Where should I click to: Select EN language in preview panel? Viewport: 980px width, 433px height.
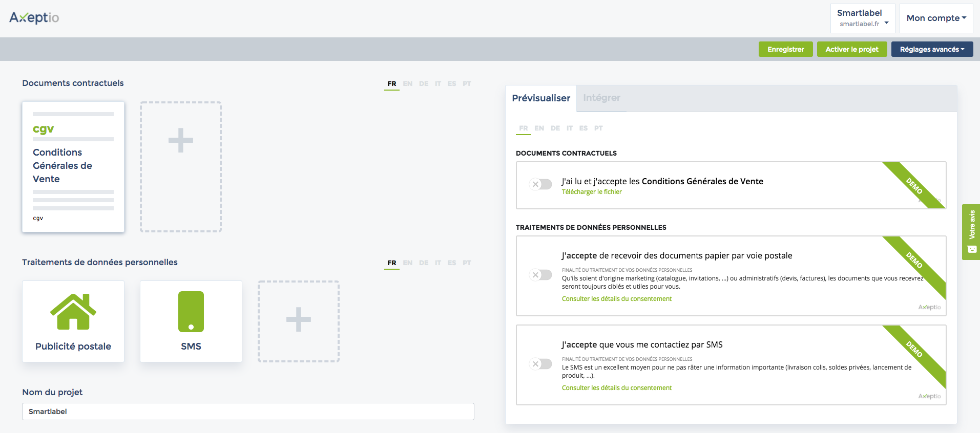(539, 128)
